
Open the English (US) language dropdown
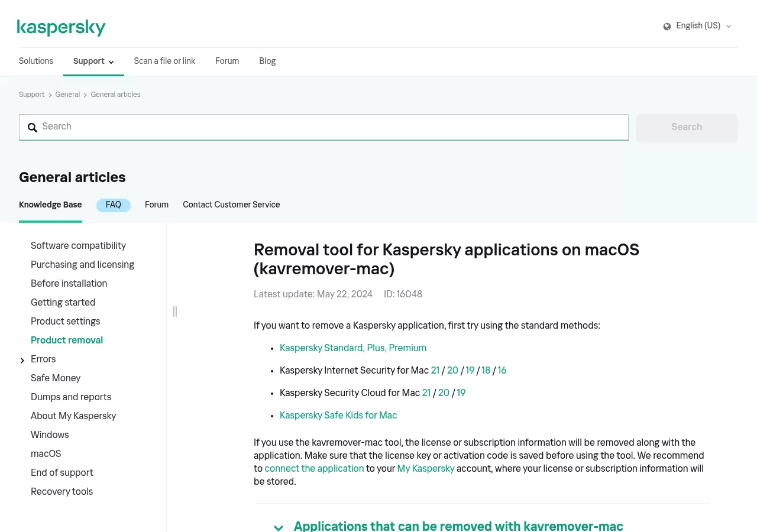coord(697,26)
